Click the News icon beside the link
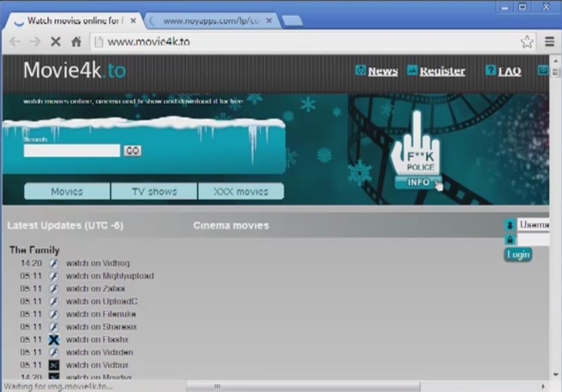 click(x=360, y=70)
